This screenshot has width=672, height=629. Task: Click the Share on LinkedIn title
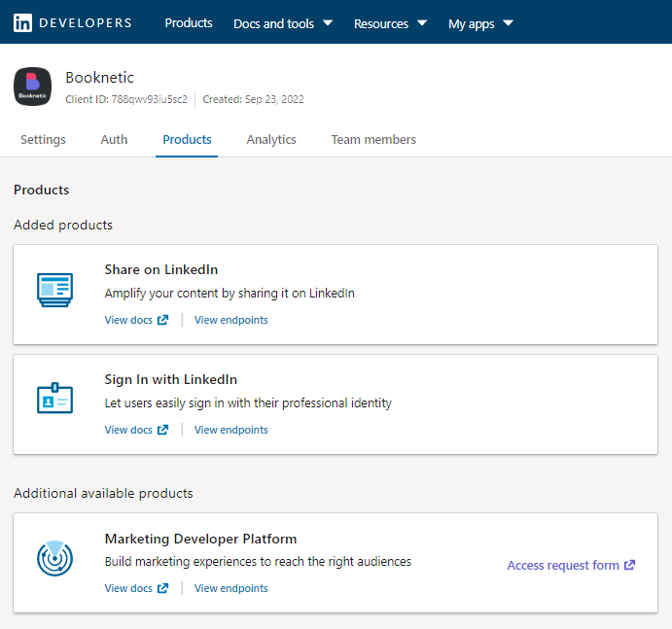click(x=161, y=269)
